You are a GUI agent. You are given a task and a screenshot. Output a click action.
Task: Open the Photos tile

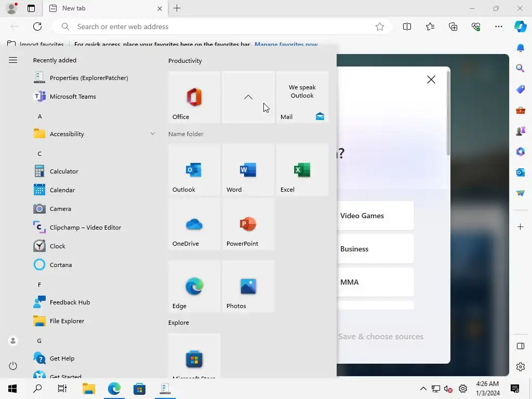pos(248,286)
